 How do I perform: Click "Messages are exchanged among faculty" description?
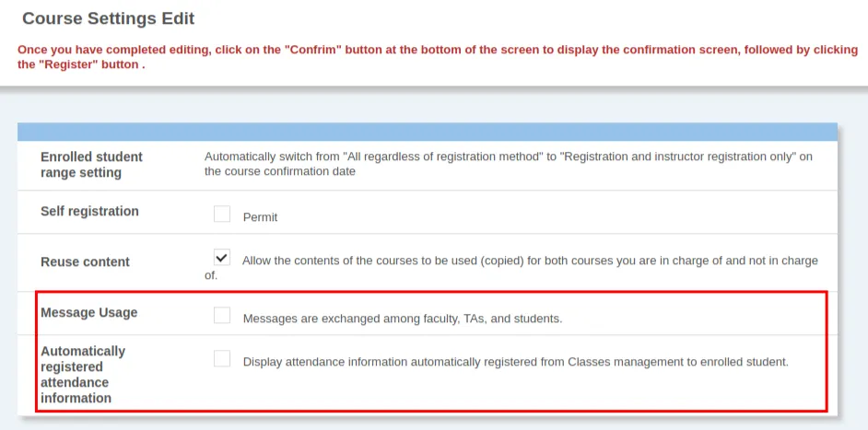(x=402, y=319)
